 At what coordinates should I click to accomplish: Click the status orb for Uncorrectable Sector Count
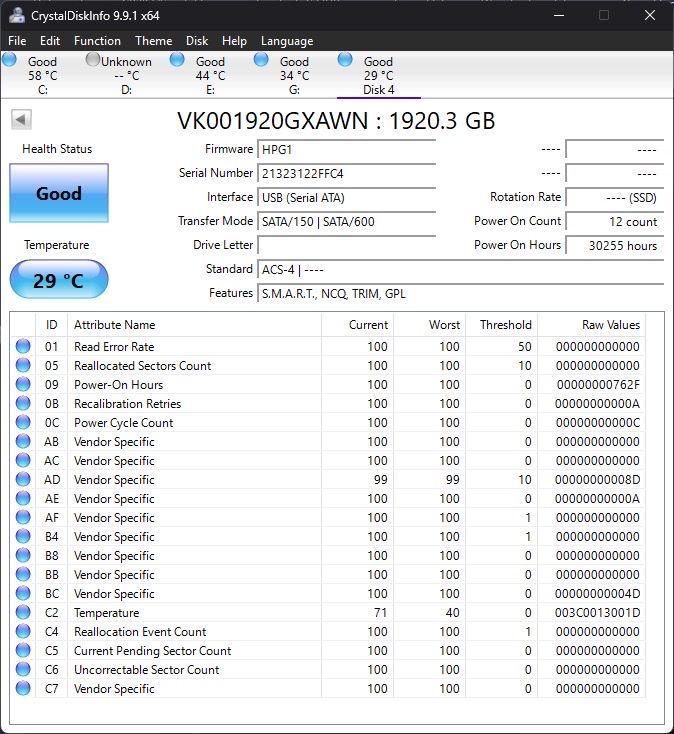[x=23, y=669]
